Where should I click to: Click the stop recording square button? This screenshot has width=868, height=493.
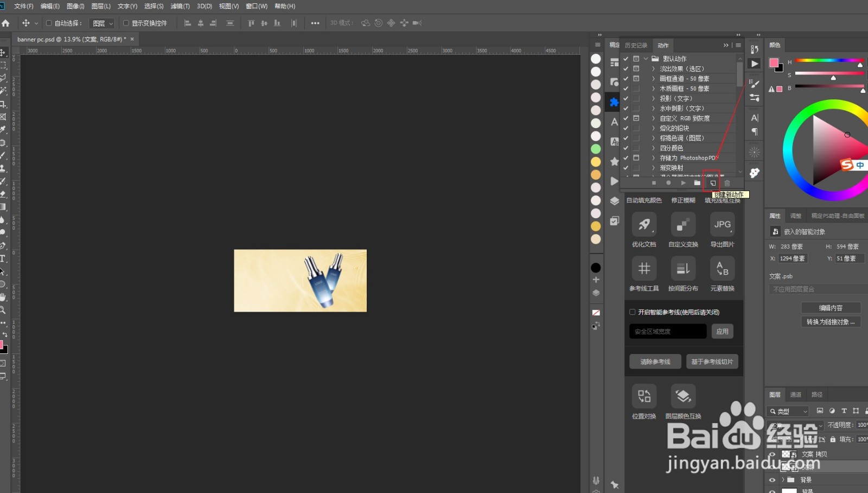pos(654,183)
